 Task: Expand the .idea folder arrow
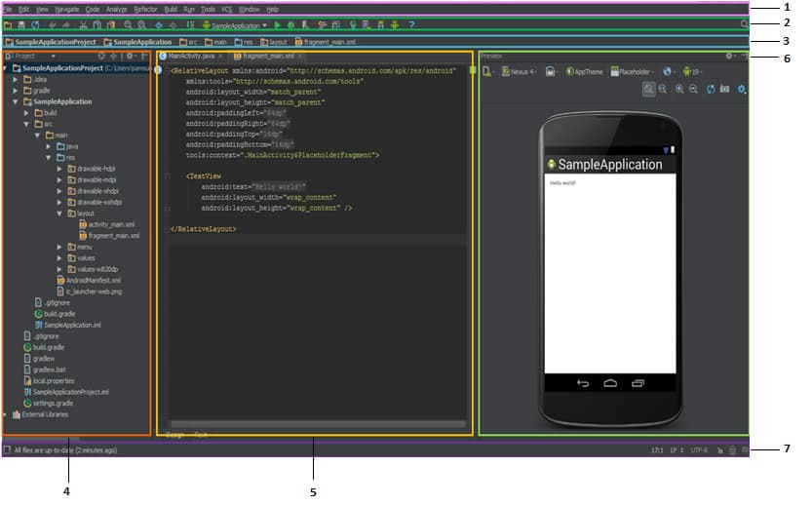tap(16, 79)
